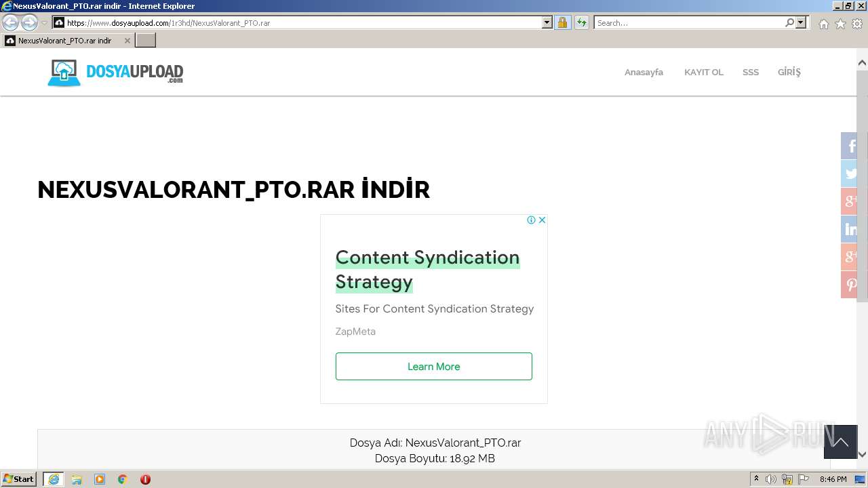Open a new blank tab

146,41
